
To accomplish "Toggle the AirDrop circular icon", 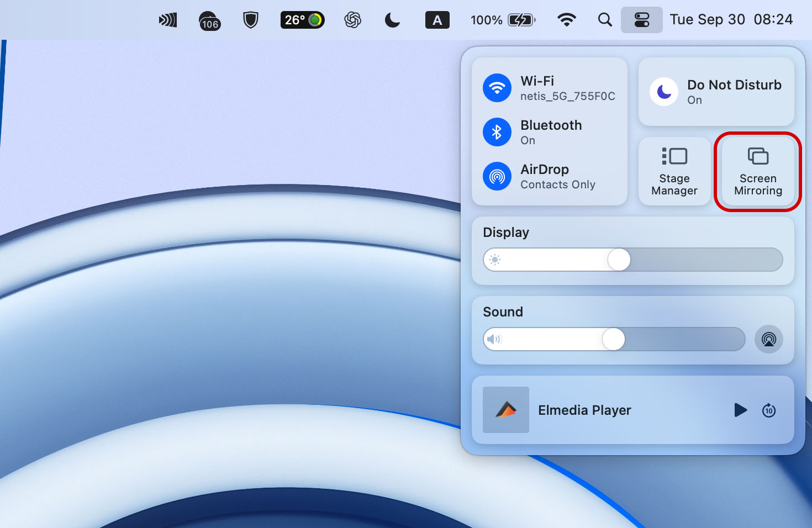I will pos(497,176).
